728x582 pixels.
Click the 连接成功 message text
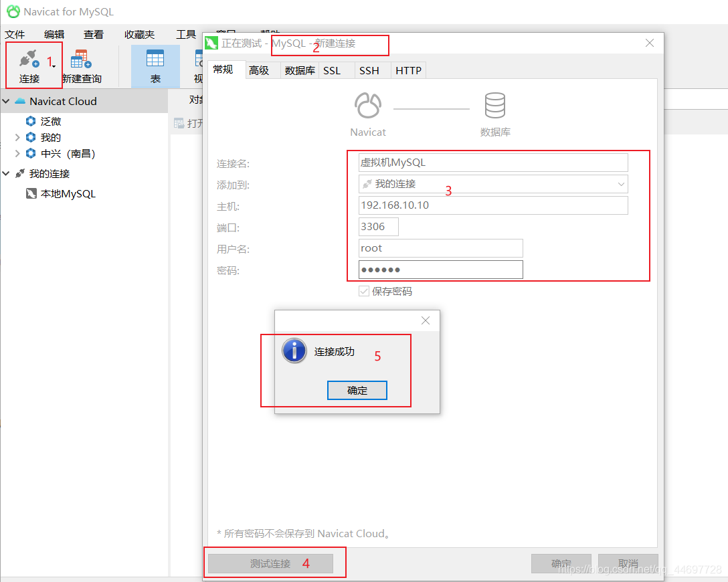click(x=335, y=352)
